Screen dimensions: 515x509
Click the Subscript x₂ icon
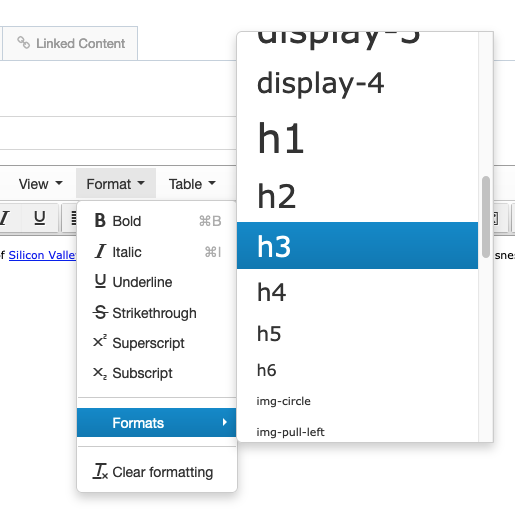pyautogui.click(x=100, y=373)
